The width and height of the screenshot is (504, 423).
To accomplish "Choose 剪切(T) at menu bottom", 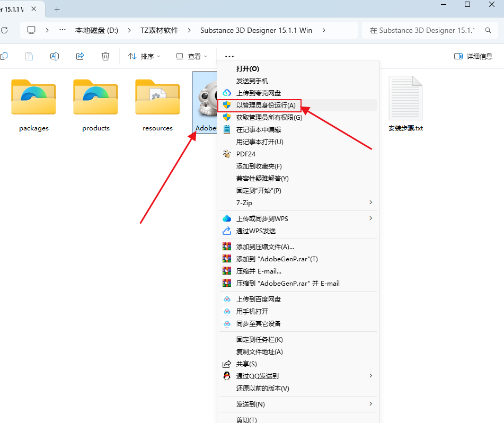I will (x=298, y=419).
